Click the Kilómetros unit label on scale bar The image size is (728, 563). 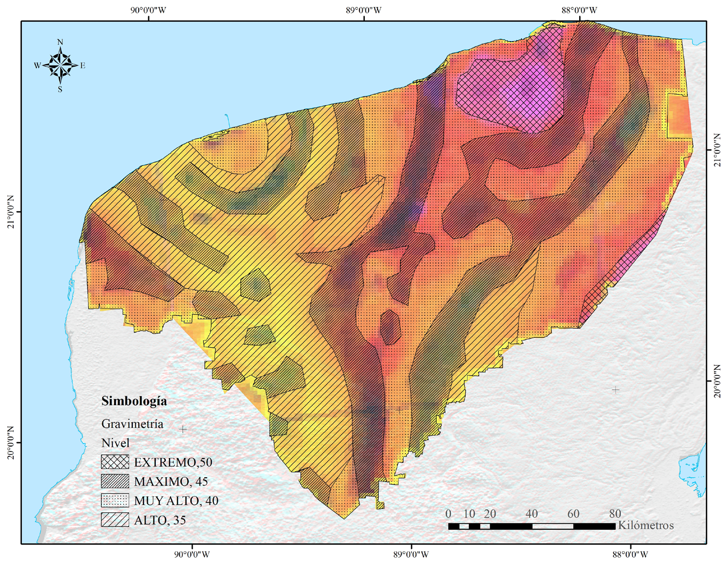[x=645, y=526]
